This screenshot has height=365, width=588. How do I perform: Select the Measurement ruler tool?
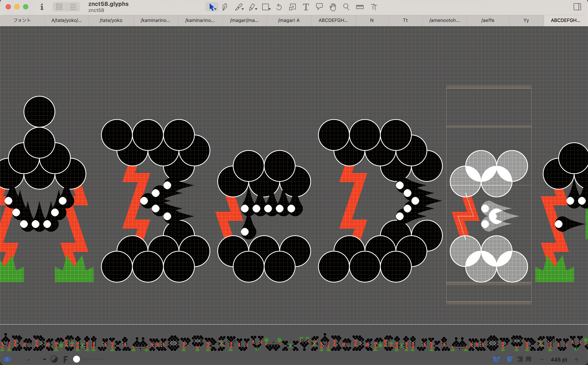tap(359, 7)
